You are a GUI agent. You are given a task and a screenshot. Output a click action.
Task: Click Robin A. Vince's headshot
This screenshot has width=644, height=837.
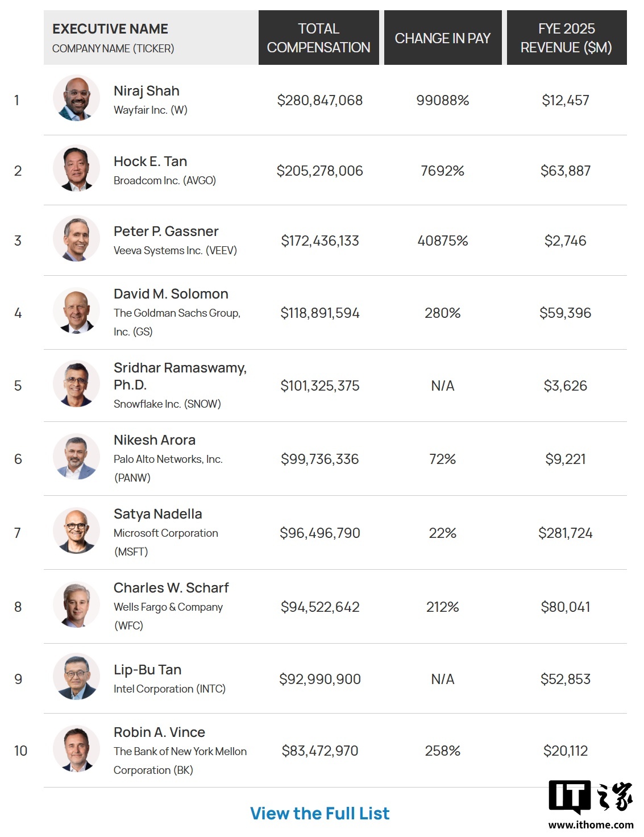click(x=76, y=749)
